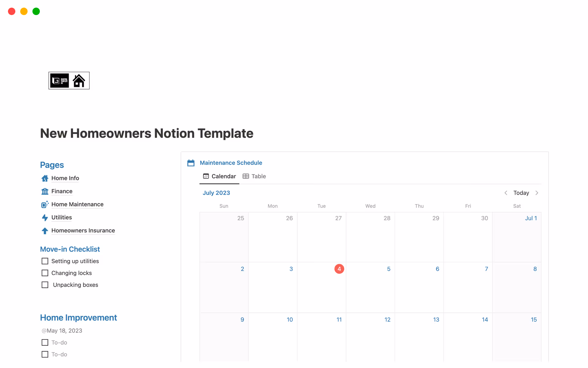Go to previous month with left chevron
The image size is (588, 368).
coord(506,193)
